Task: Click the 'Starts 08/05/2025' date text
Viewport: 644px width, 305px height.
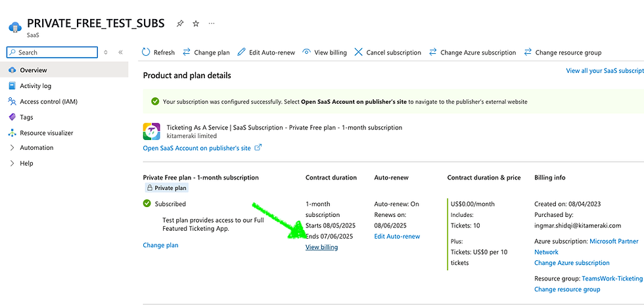Action: pos(331,225)
